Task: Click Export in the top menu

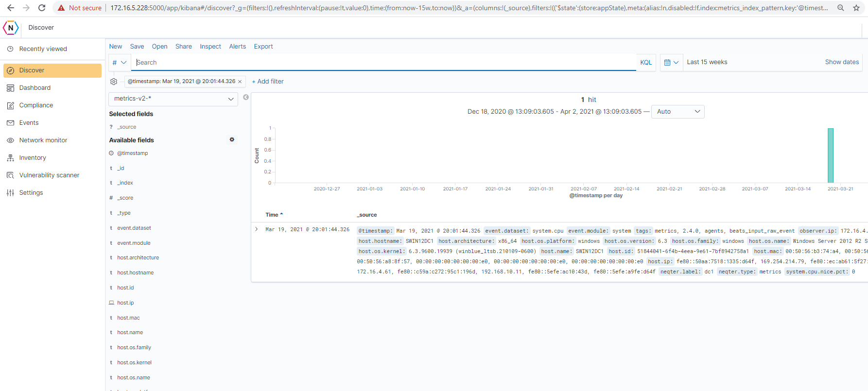Action: [x=263, y=47]
